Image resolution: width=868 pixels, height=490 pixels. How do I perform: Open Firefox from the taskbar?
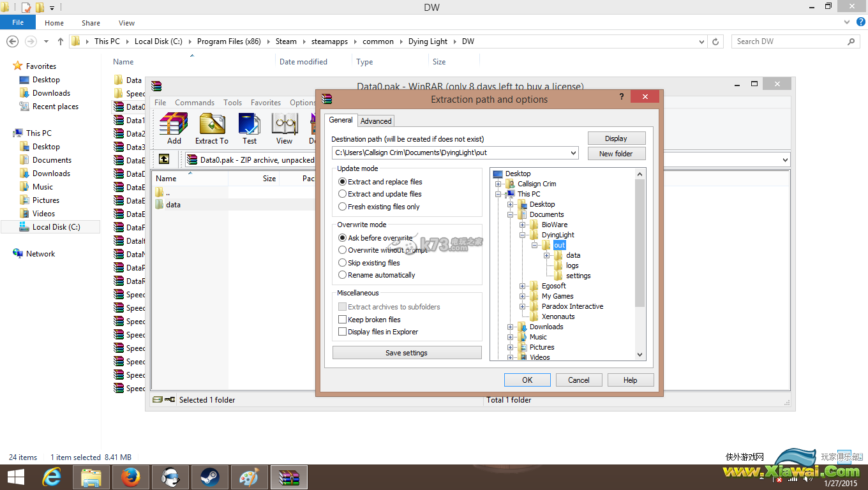click(130, 477)
